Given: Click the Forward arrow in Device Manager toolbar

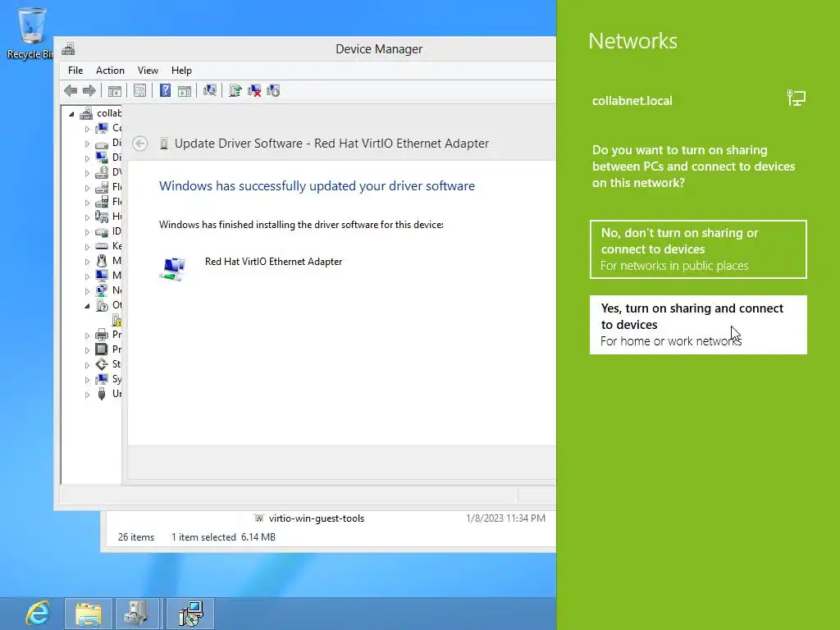Looking at the screenshot, I should (89, 90).
